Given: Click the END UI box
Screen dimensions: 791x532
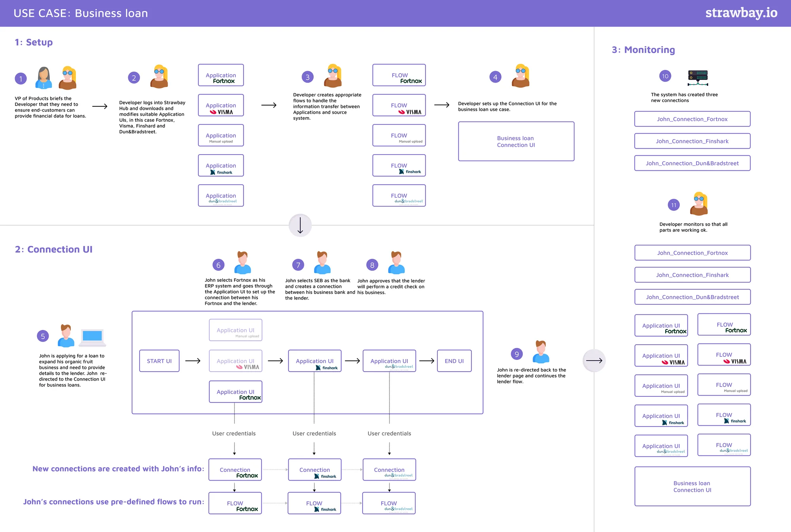Looking at the screenshot, I should (x=454, y=361).
